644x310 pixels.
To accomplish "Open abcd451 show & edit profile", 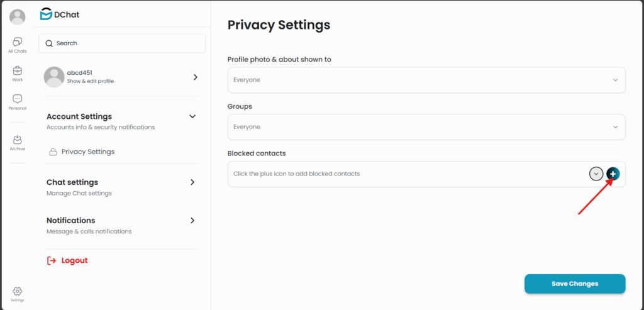I will pos(121,77).
